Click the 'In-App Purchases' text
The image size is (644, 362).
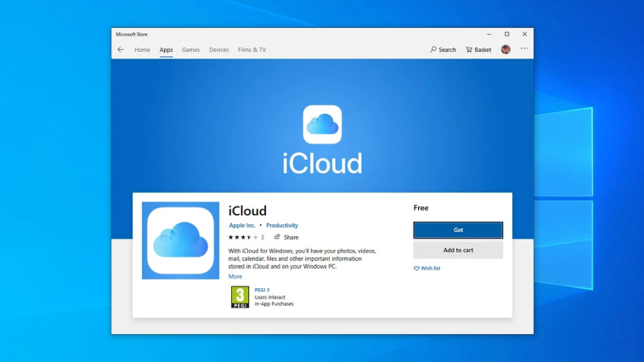(x=274, y=304)
